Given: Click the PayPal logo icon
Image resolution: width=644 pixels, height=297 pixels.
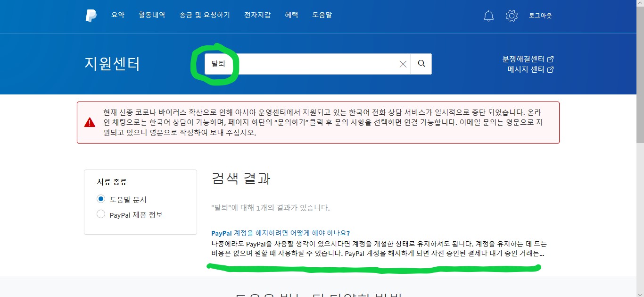Looking at the screenshot, I should [91, 16].
